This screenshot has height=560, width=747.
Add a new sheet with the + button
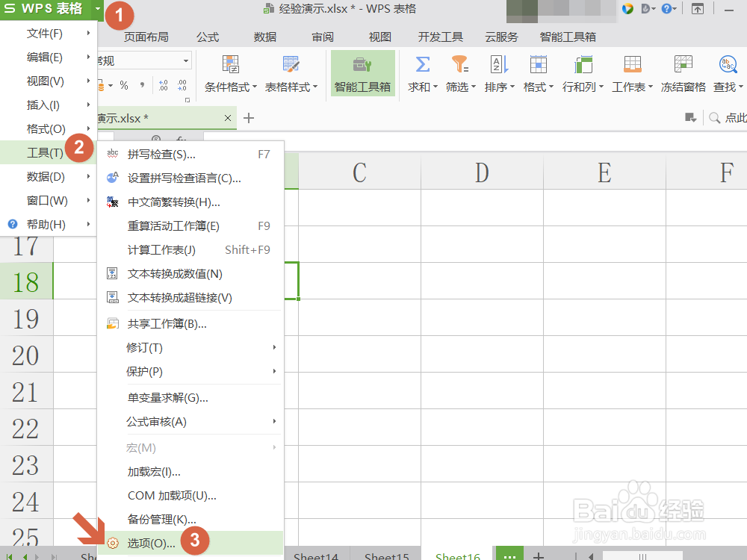click(539, 556)
